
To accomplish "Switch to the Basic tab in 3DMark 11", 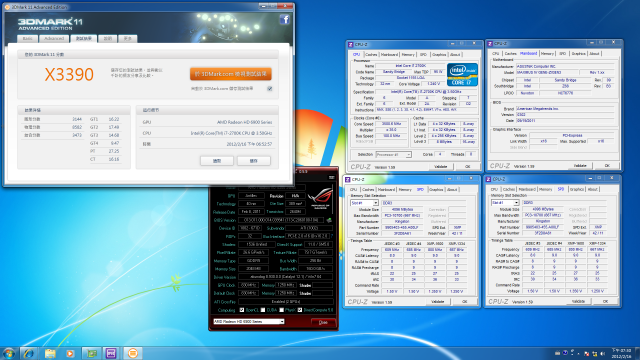I will (x=27, y=38).
